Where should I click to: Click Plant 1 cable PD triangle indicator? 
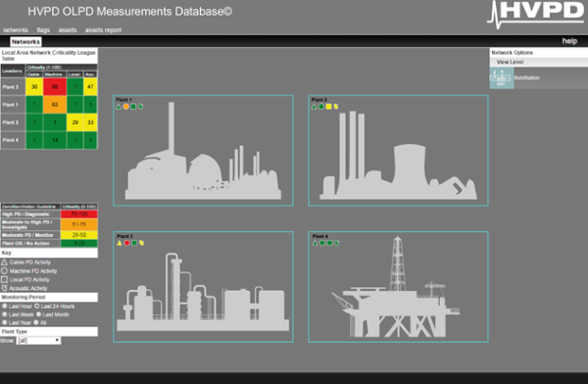coord(119,107)
